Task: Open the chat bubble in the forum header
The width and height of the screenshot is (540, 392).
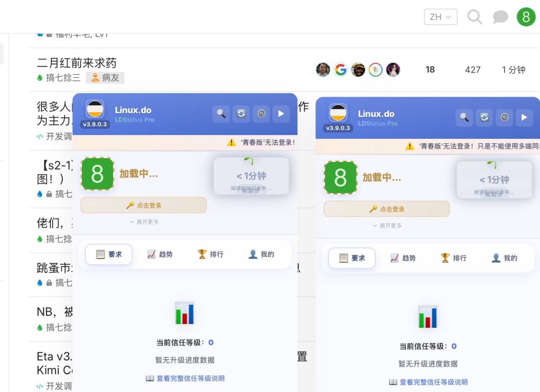Action: coord(500,17)
